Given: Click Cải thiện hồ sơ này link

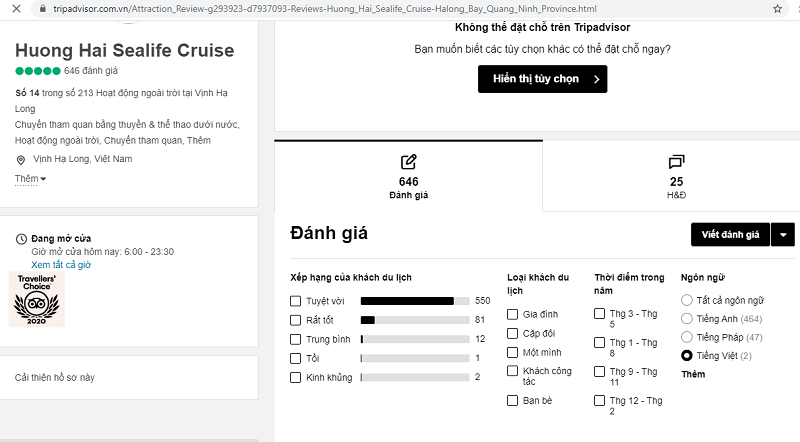Looking at the screenshot, I should [x=55, y=378].
